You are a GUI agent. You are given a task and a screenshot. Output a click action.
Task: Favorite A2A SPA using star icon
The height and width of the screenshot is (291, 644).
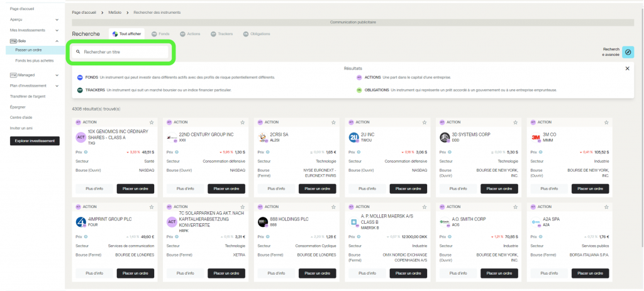(x=606, y=207)
